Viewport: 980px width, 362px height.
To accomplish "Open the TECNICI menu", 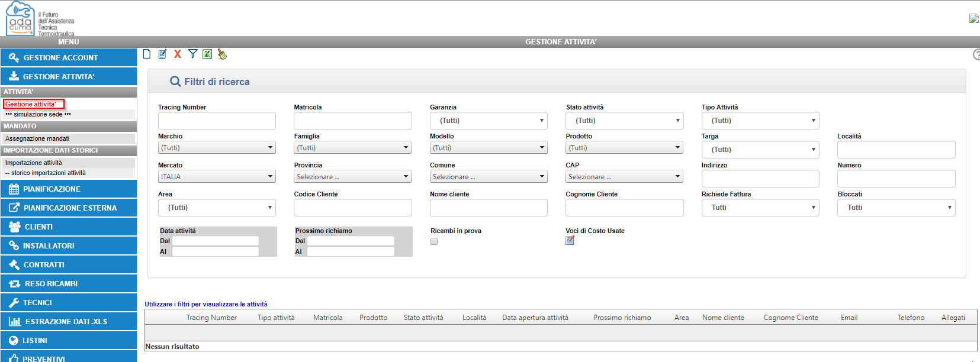I will click(69, 302).
